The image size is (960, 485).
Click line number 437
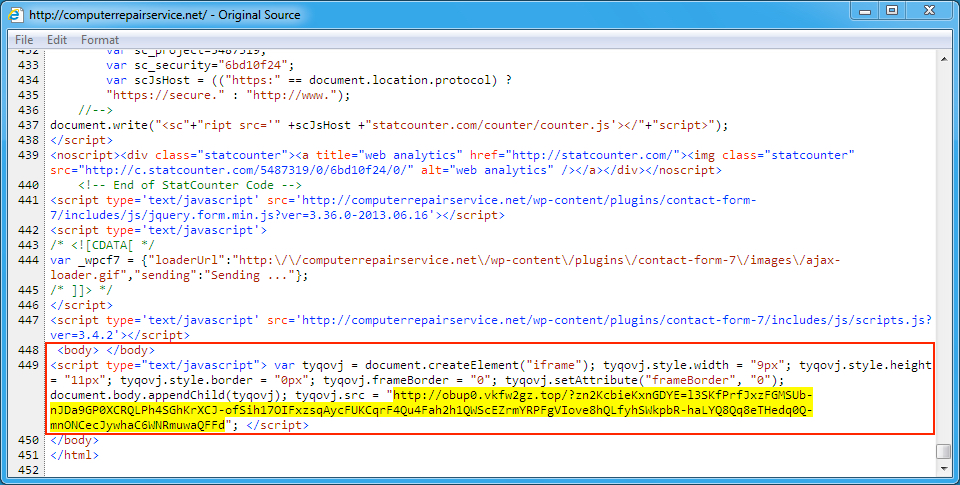tap(28, 125)
